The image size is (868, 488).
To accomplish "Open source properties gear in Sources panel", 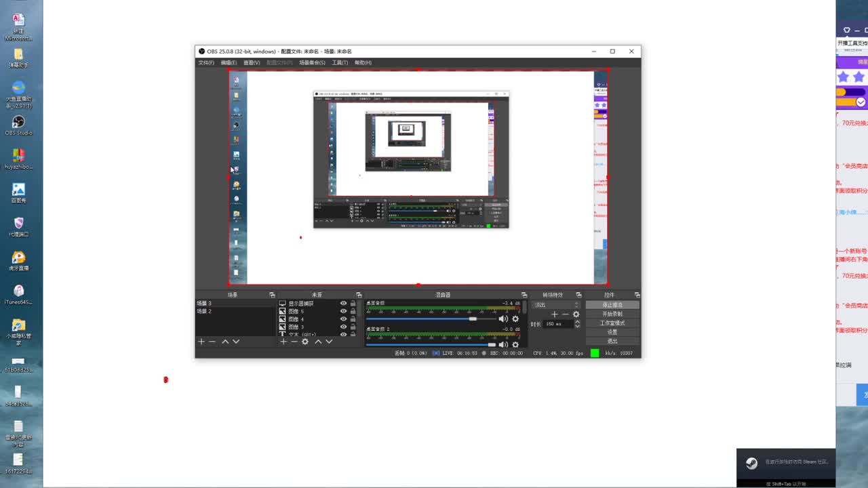I will tap(305, 342).
